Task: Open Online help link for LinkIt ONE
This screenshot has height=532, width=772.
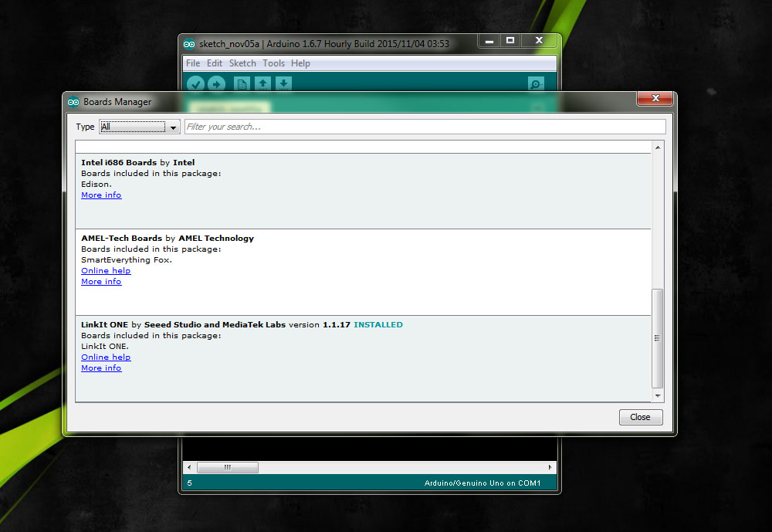Action: tap(106, 357)
